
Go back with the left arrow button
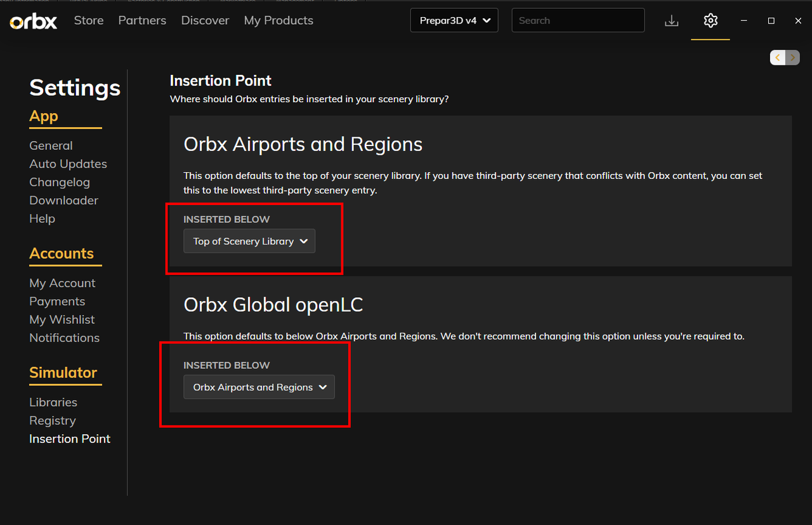[778, 58]
